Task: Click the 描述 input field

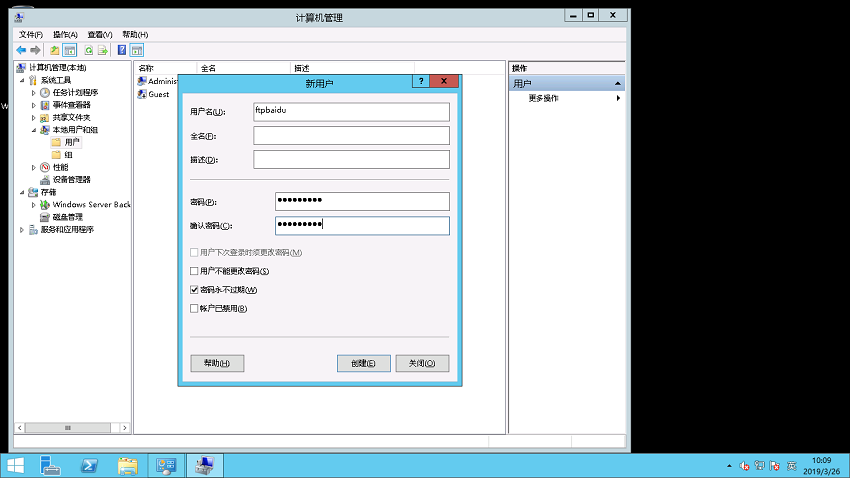Action: (x=351, y=159)
